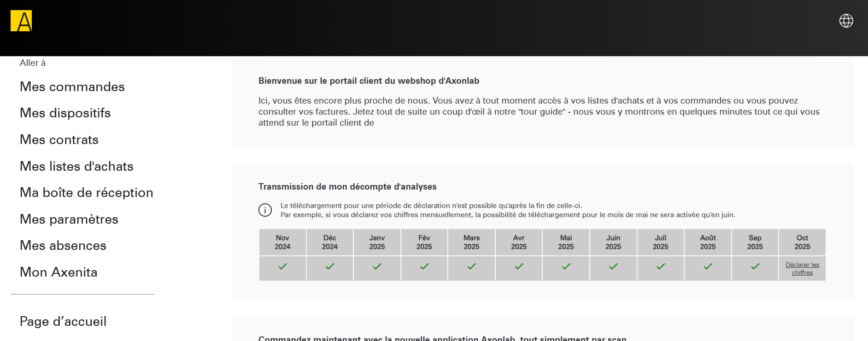Click the green checkmark under Juin 2025

click(x=613, y=266)
